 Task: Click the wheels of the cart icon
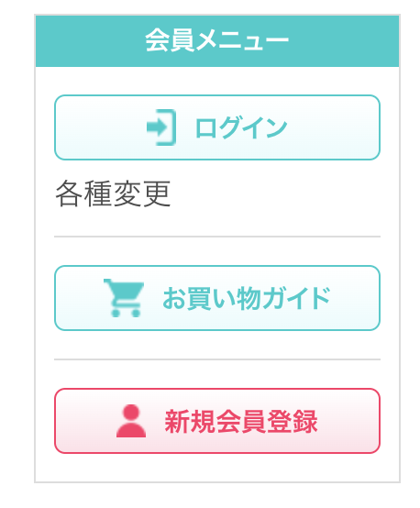click(126, 314)
